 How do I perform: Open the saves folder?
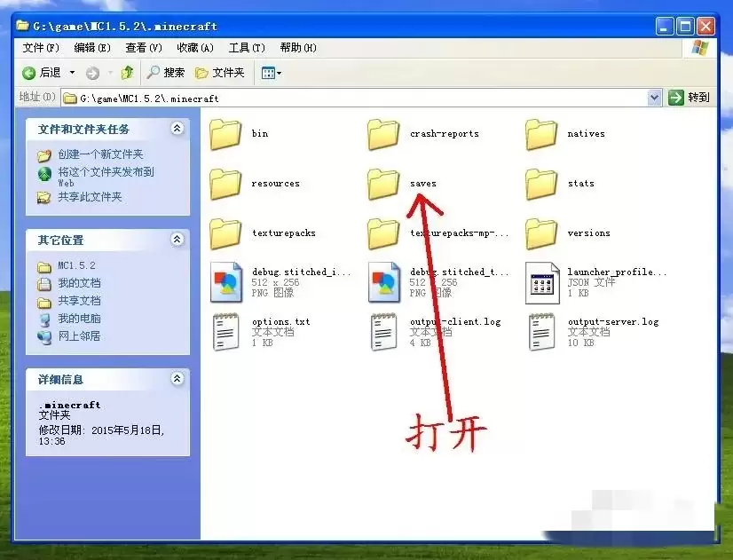pos(383,182)
